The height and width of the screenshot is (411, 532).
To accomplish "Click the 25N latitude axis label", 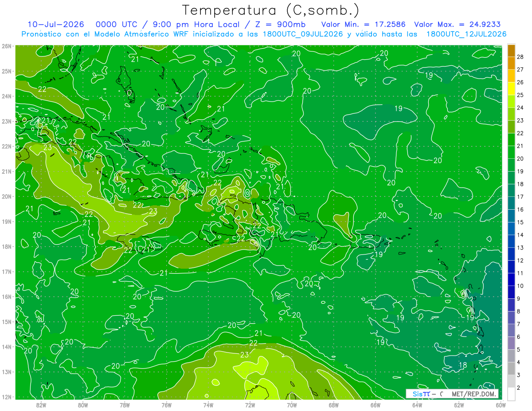I will (x=7, y=71).
